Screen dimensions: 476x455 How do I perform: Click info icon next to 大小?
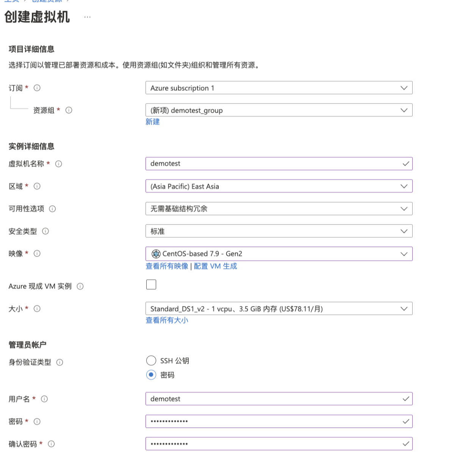click(37, 309)
